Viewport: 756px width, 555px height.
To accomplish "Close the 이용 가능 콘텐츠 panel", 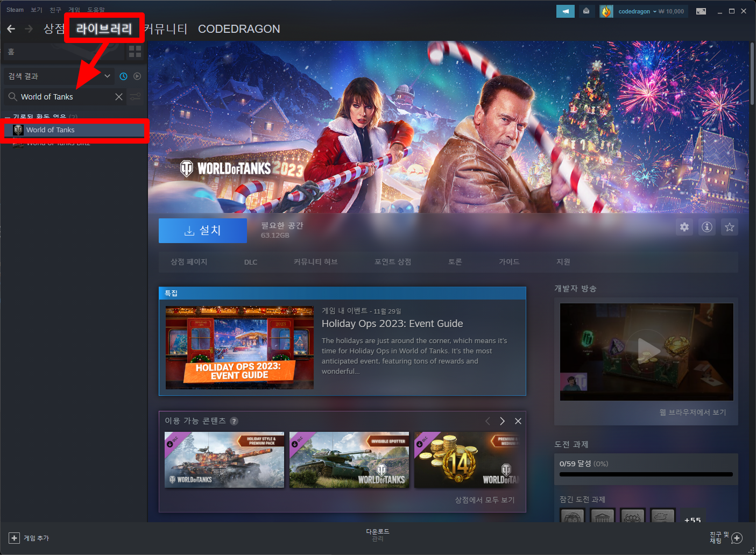I will coord(518,421).
